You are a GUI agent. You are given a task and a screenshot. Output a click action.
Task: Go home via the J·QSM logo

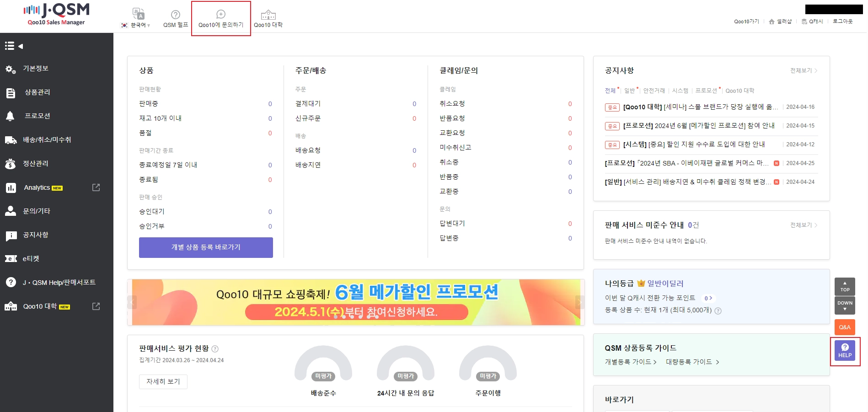coord(57,15)
